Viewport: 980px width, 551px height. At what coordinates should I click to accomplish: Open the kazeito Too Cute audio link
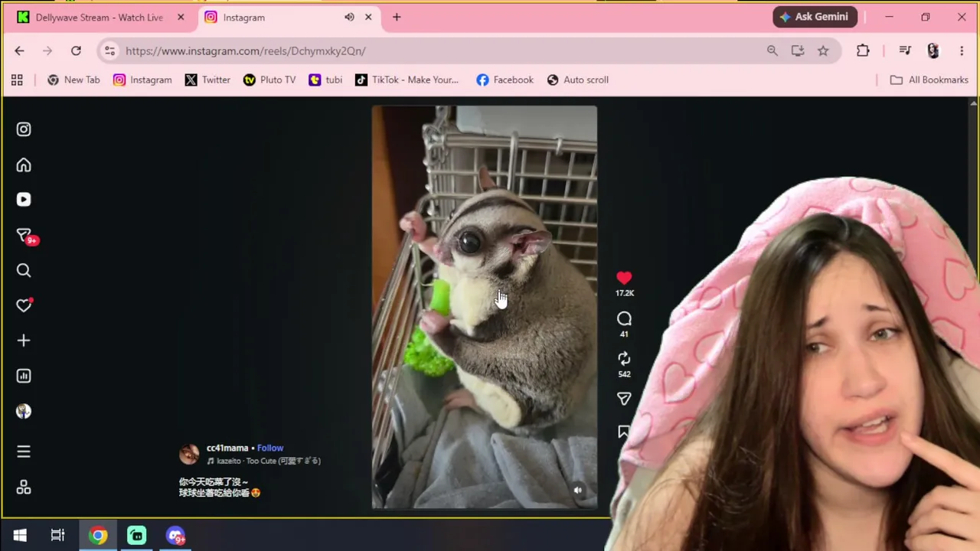tap(264, 461)
